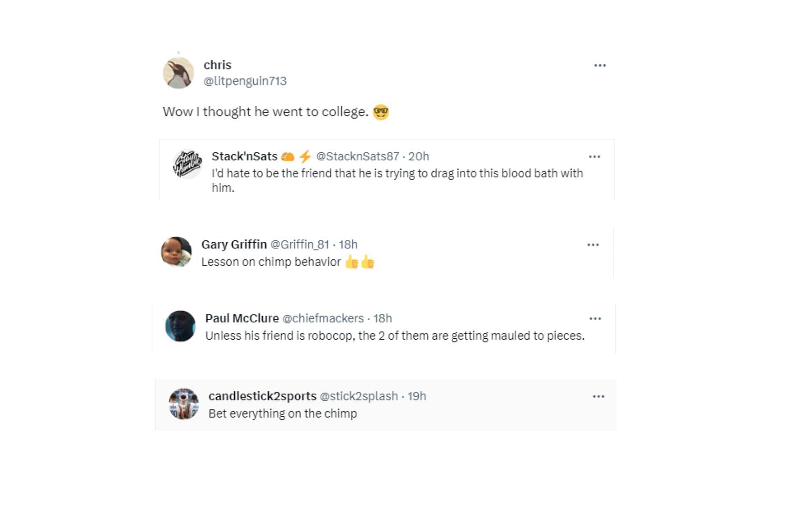Image resolution: width=812 pixels, height=508 pixels.
Task: Open more options on candlestick2sports reply
Action: (598, 397)
